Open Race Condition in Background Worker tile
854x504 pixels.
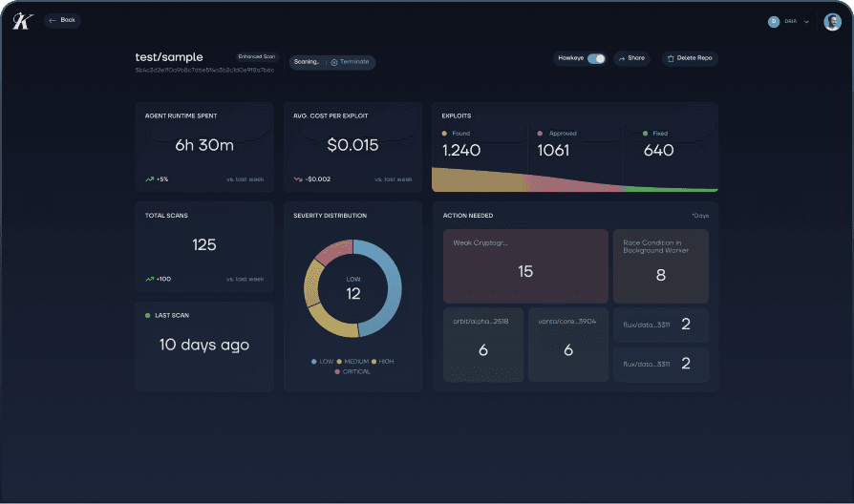click(x=661, y=266)
